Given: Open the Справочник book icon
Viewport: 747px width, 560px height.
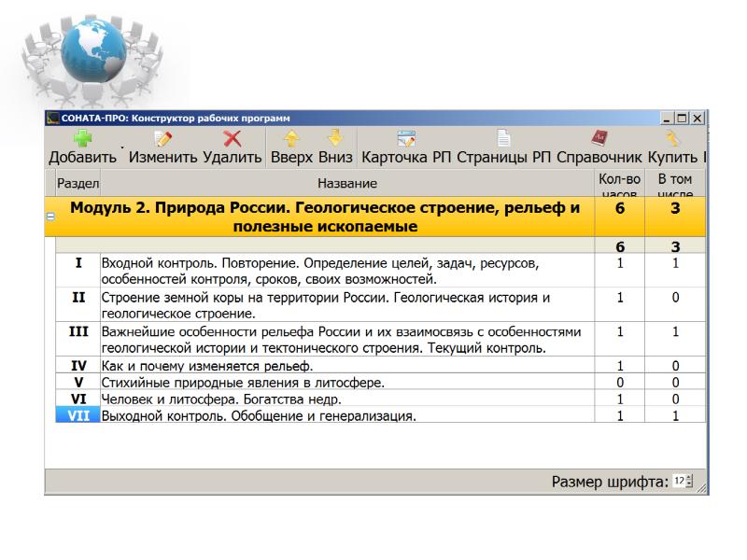Looking at the screenshot, I should coord(599,139).
